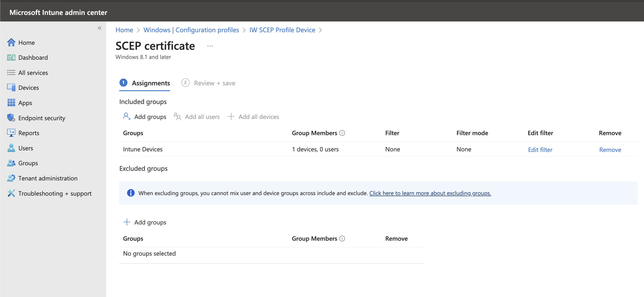Open Devices from the sidebar
The image size is (644, 297).
pyautogui.click(x=29, y=87)
